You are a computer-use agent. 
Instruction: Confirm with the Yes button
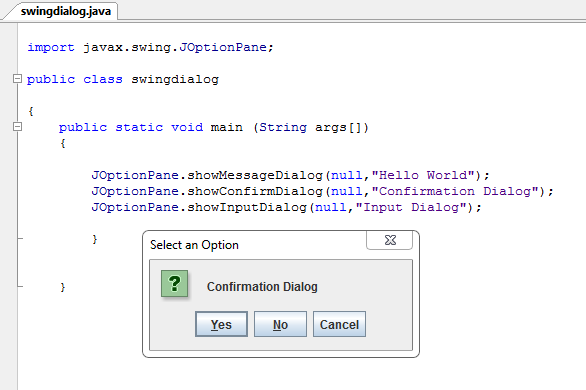221,324
